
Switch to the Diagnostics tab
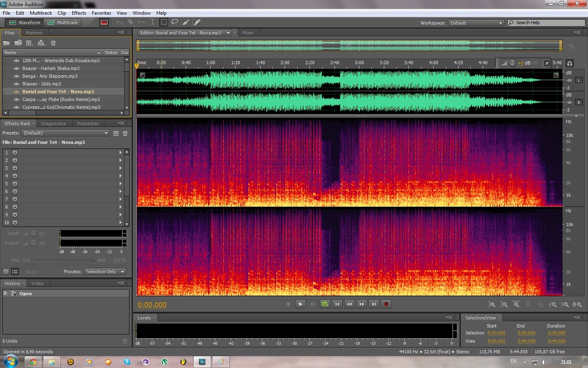pos(53,123)
